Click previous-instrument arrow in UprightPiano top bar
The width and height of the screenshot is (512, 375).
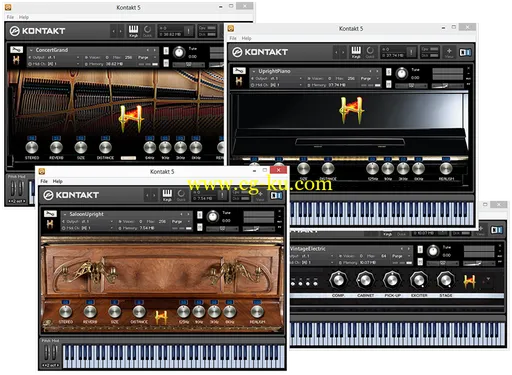pos(336,53)
